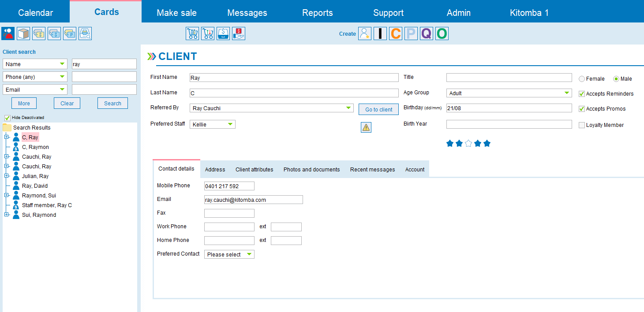Open the Preferred Staff Kellie dropdown

pos(213,124)
